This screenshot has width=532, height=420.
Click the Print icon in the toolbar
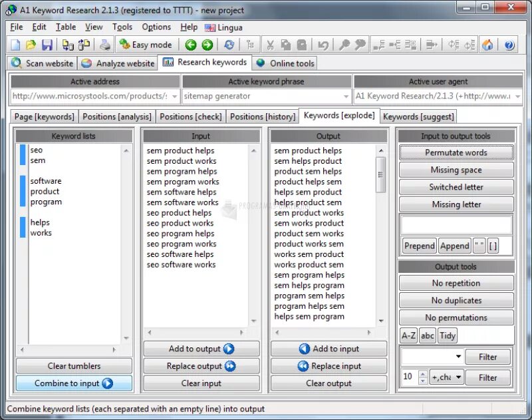[x=105, y=45]
